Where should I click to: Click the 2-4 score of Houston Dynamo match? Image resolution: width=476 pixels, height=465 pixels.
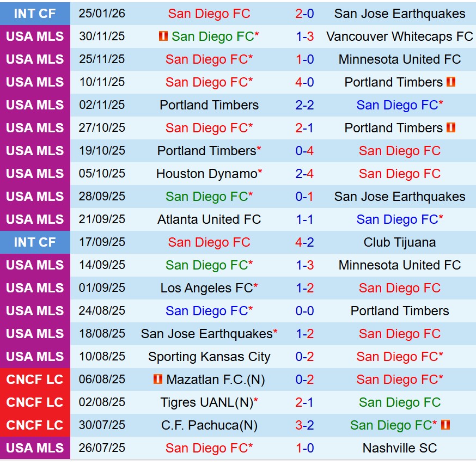(304, 174)
